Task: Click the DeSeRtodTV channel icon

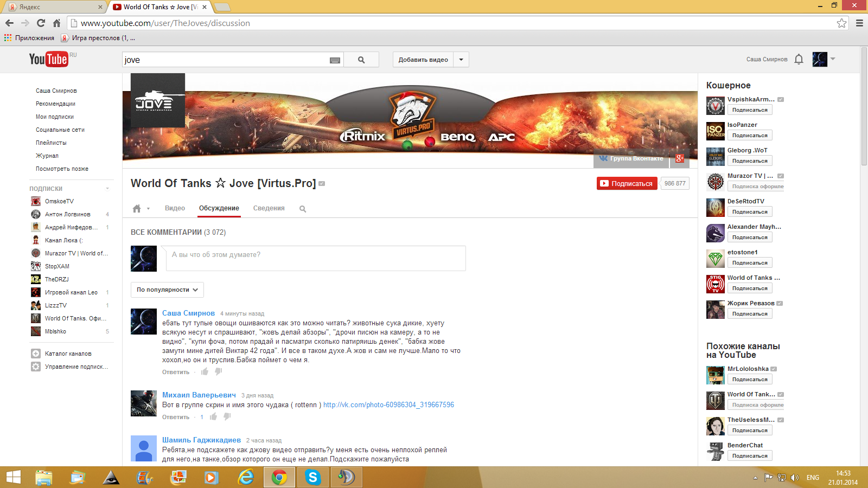Action: click(716, 207)
